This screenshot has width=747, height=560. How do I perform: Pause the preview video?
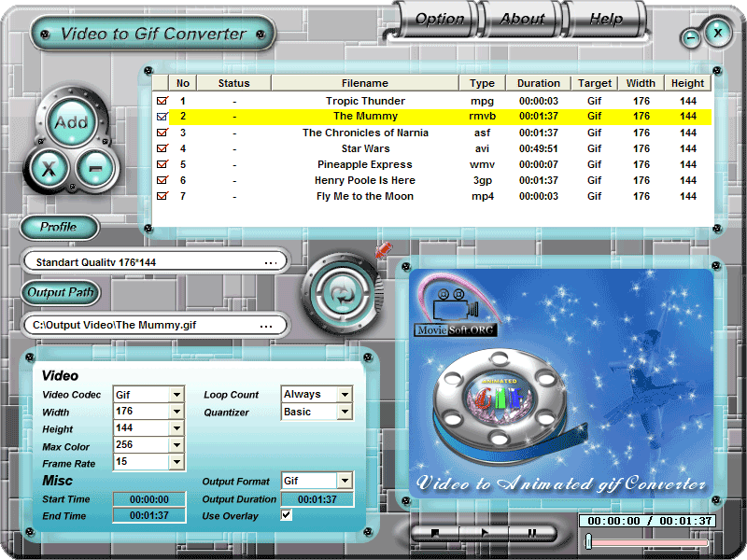coord(532,533)
